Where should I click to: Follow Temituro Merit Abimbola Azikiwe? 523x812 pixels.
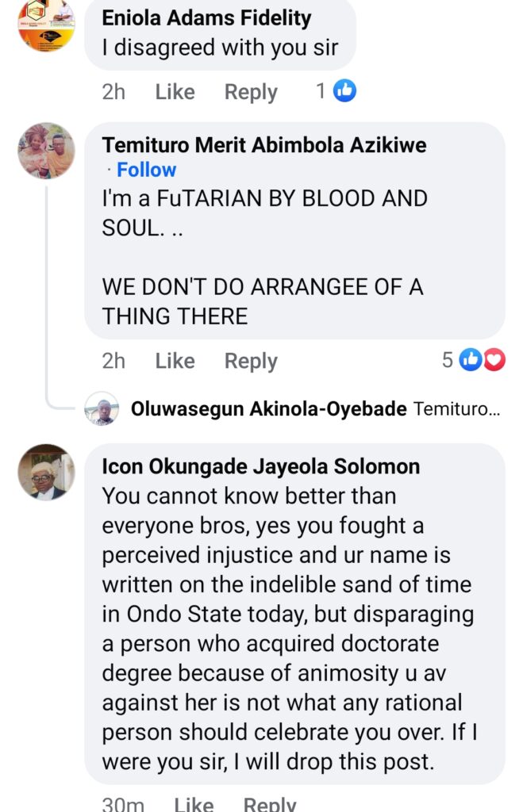click(x=147, y=170)
